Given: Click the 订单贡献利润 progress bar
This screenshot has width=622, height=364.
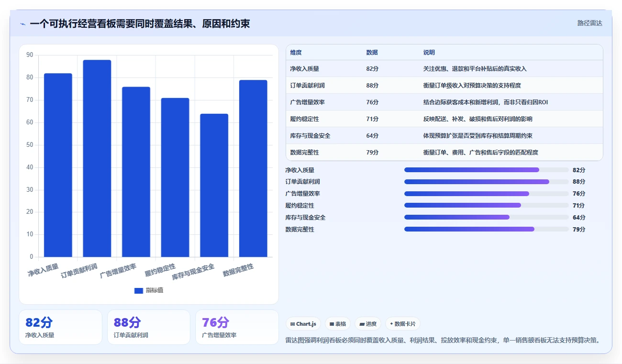Looking at the screenshot, I should click(x=487, y=182).
